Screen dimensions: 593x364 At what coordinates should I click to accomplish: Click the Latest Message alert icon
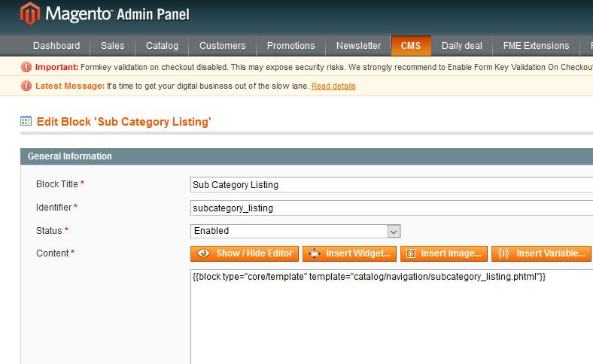[26, 86]
